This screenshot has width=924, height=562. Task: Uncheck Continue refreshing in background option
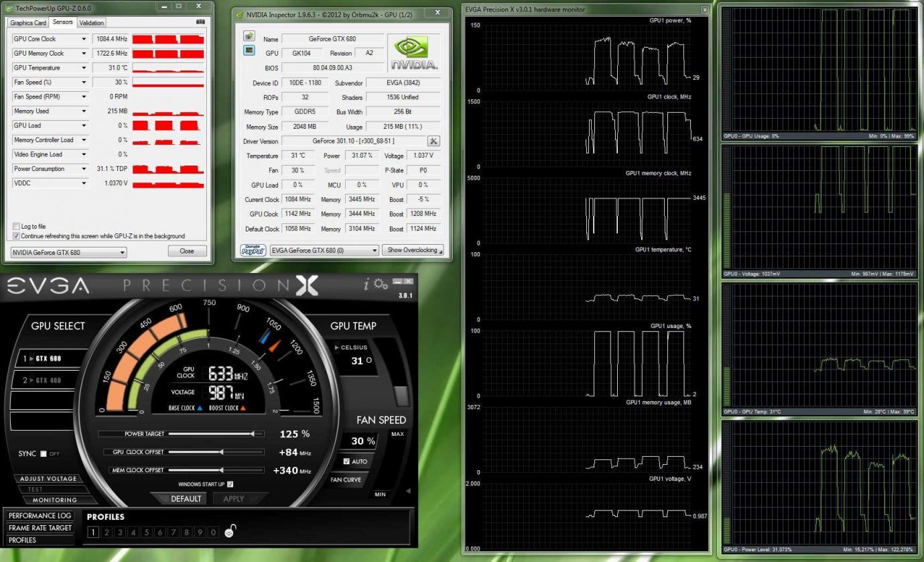click(x=17, y=236)
